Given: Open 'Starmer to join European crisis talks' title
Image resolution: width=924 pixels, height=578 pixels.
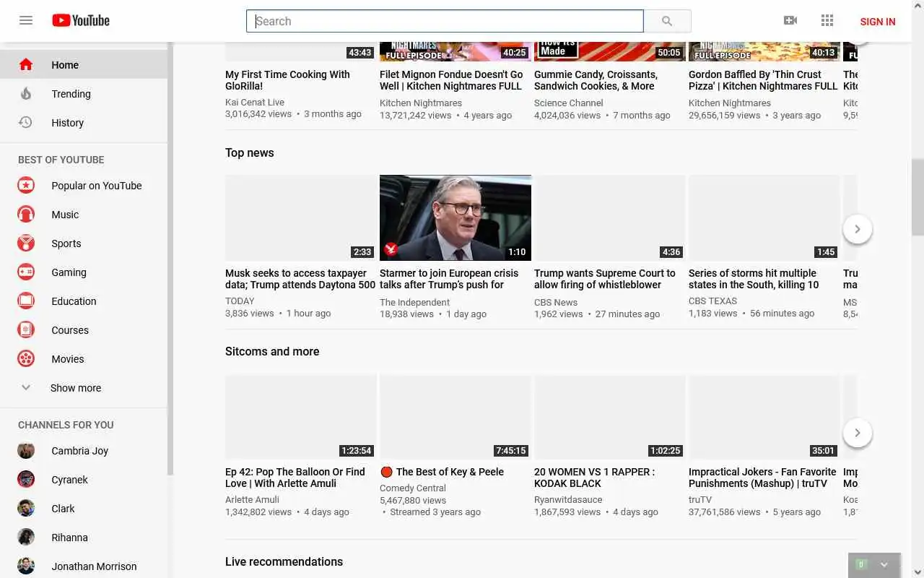Looking at the screenshot, I should click(449, 279).
